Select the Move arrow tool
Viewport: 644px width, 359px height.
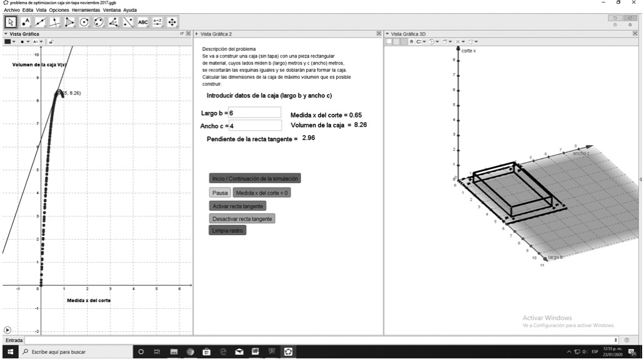coord(11,23)
